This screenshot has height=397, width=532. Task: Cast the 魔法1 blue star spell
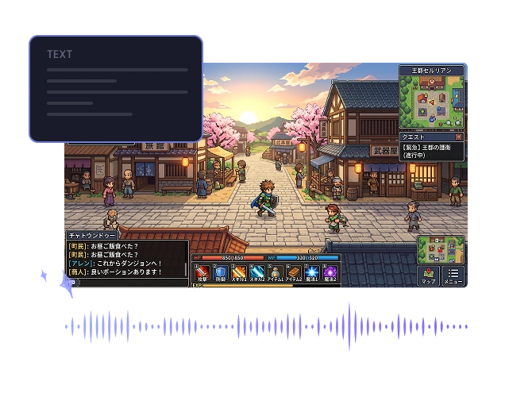click(x=312, y=273)
